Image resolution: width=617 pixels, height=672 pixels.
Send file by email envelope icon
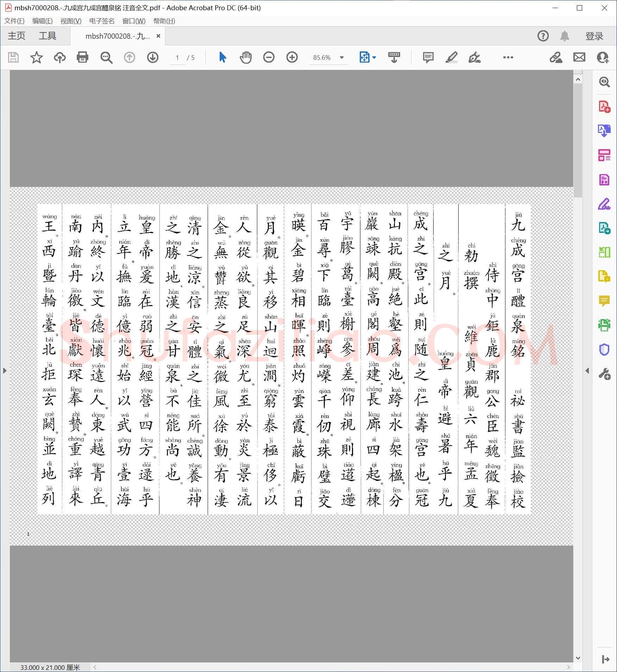coord(579,57)
